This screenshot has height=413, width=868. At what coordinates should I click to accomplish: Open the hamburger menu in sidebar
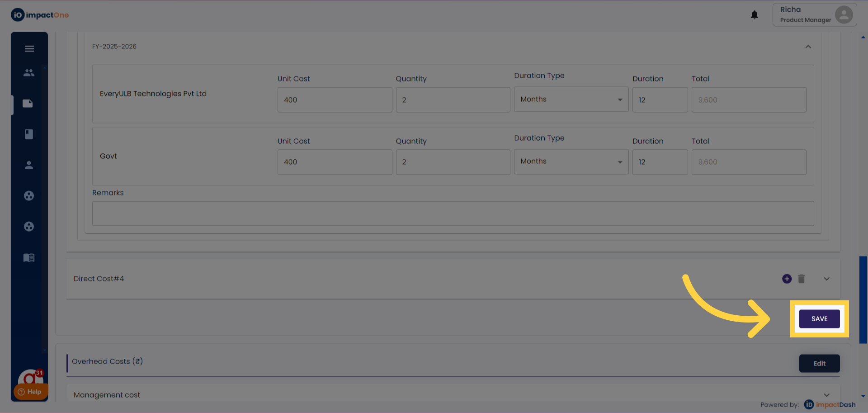(x=29, y=49)
